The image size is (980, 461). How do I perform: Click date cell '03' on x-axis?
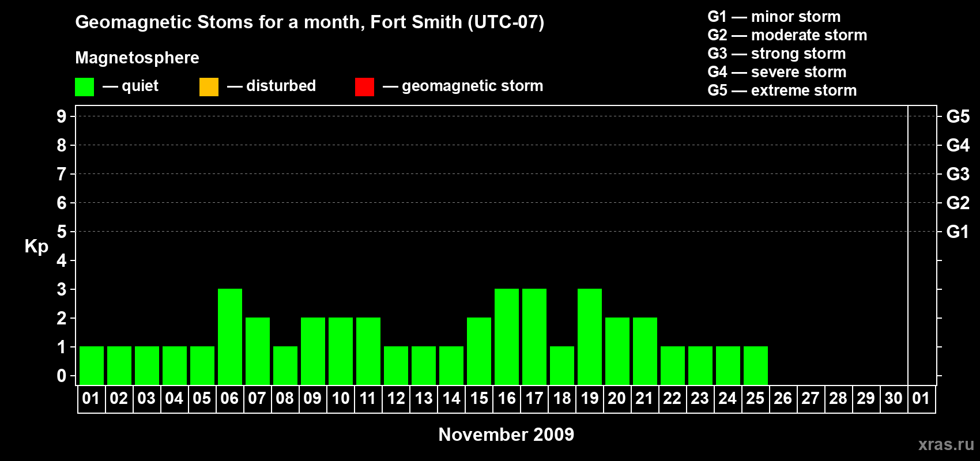click(146, 399)
